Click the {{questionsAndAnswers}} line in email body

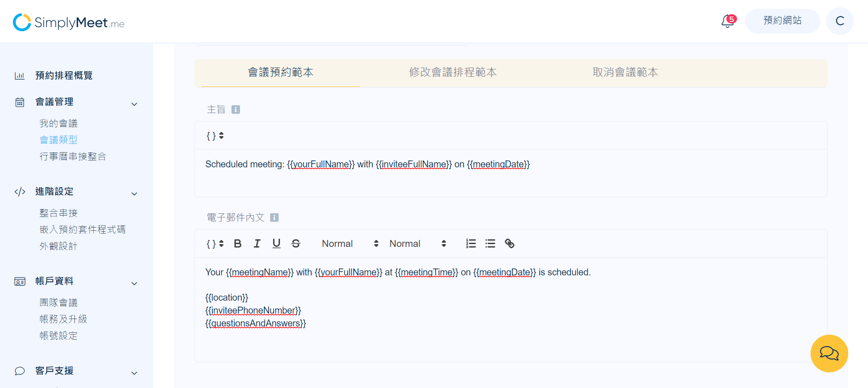point(256,324)
